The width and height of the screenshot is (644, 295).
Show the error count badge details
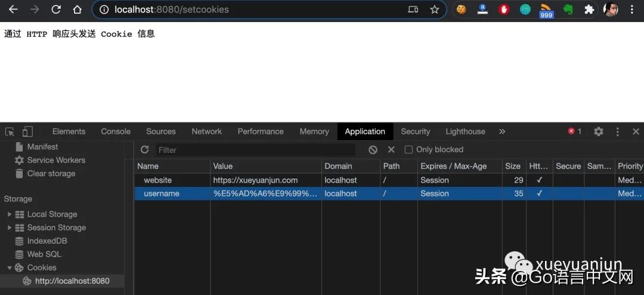[575, 131]
